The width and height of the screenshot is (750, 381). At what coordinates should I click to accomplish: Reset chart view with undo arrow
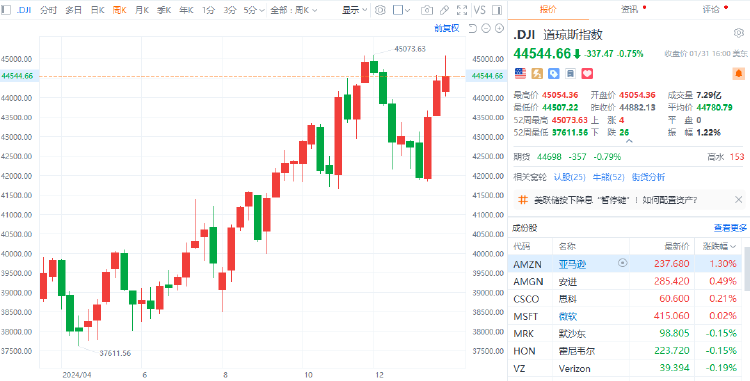coord(473,29)
